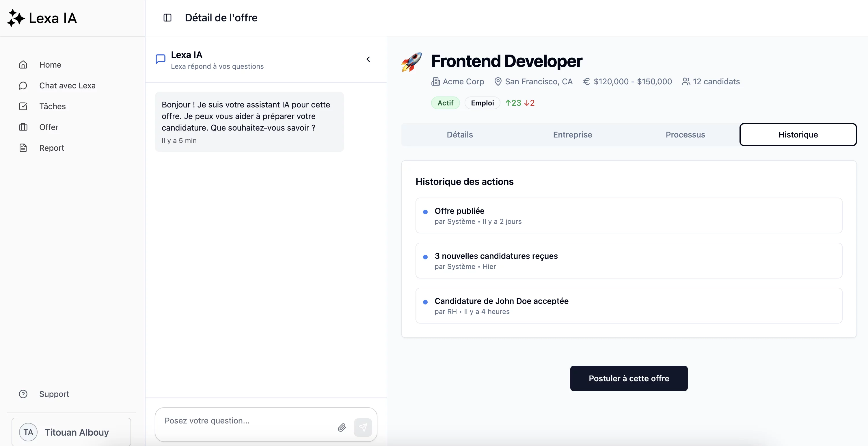Switch to the Processus tab

tap(686, 135)
